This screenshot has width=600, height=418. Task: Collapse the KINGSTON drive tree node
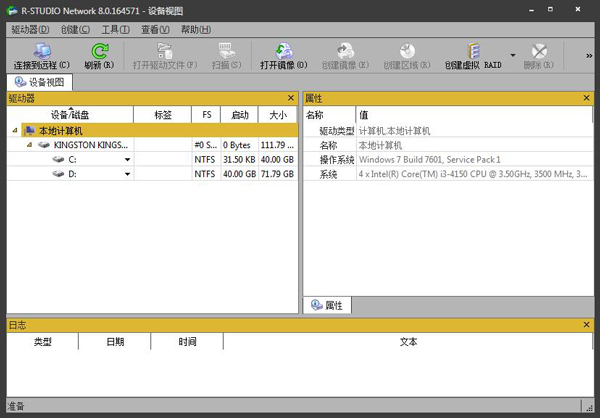tap(29, 145)
